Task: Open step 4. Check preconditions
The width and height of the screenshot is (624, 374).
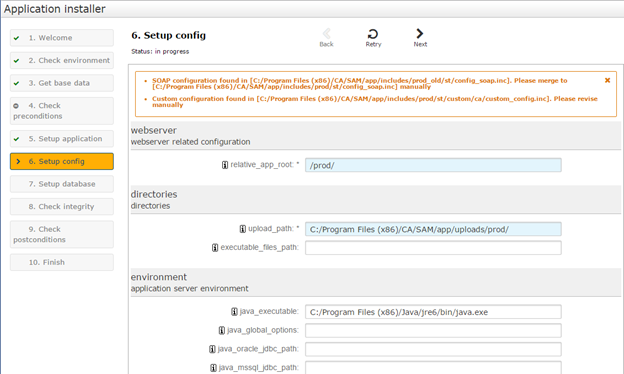Action: [62, 111]
